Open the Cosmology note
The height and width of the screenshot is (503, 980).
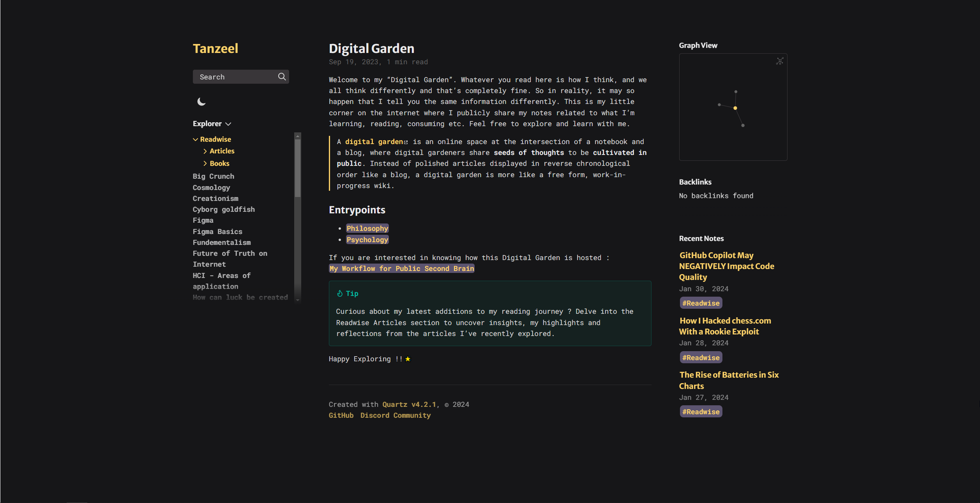click(x=211, y=188)
